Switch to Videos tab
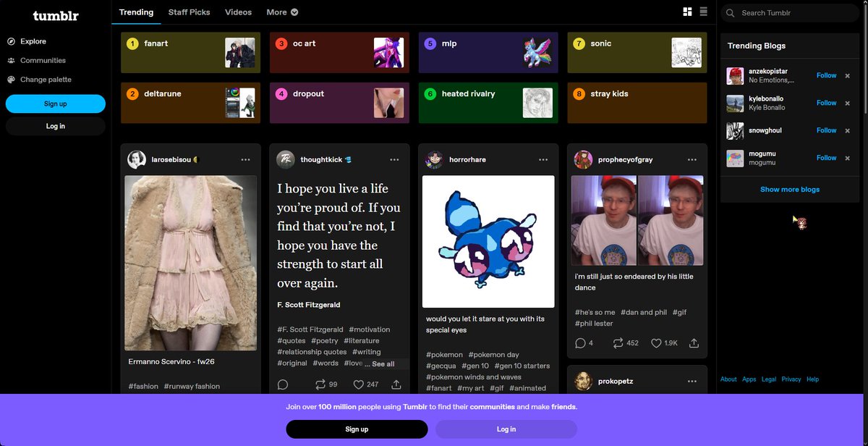 [238, 12]
